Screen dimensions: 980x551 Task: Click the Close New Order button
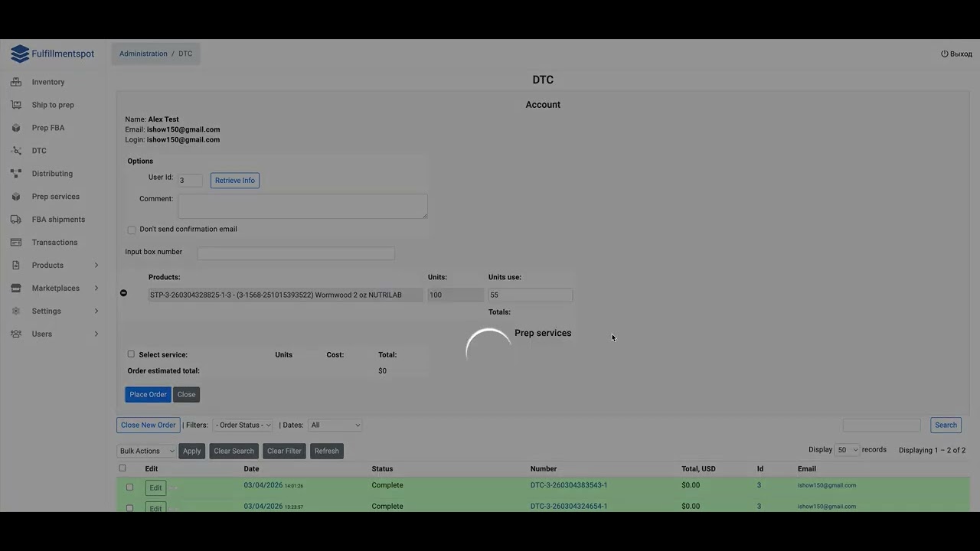click(149, 425)
